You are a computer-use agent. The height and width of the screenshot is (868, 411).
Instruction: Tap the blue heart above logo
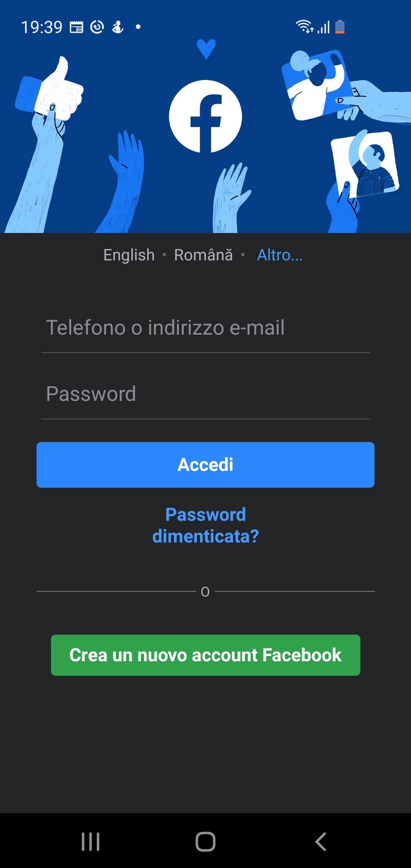tap(206, 49)
